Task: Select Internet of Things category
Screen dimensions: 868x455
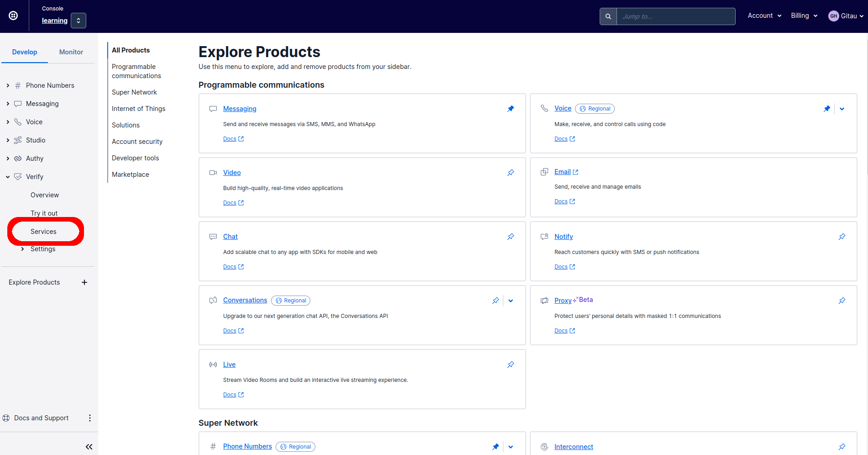Action: pos(139,109)
